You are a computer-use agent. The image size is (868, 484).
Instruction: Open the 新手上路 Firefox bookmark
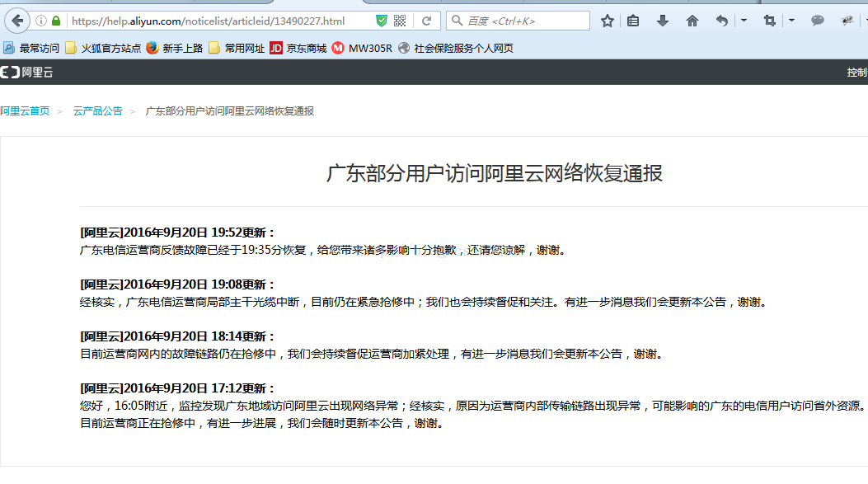click(175, 48)
